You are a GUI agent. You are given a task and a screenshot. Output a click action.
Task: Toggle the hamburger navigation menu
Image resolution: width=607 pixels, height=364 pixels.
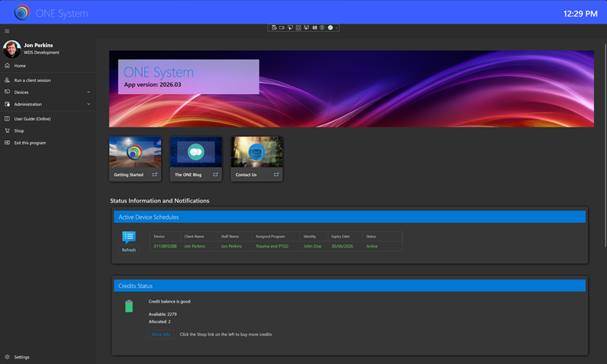[7, 31]
